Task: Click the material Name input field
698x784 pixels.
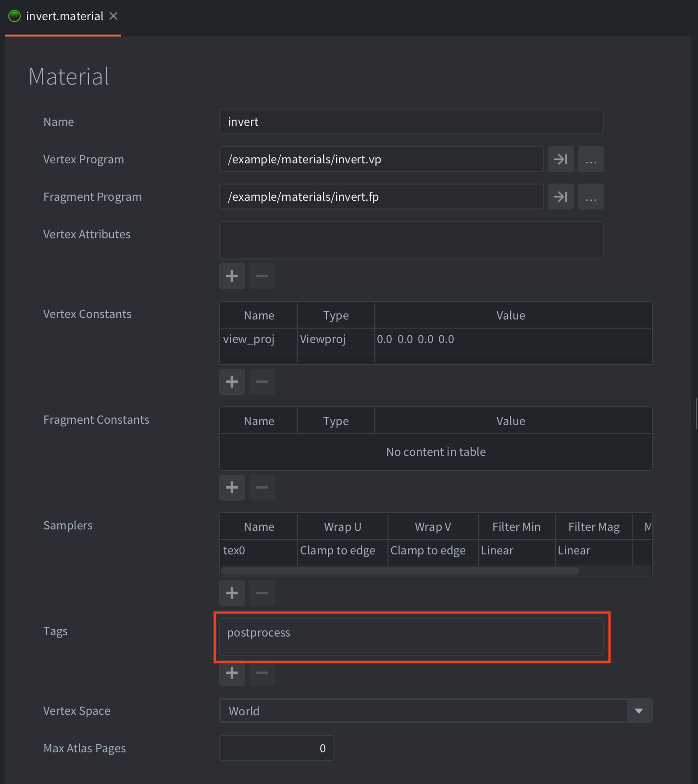Action: coord(411,122)
